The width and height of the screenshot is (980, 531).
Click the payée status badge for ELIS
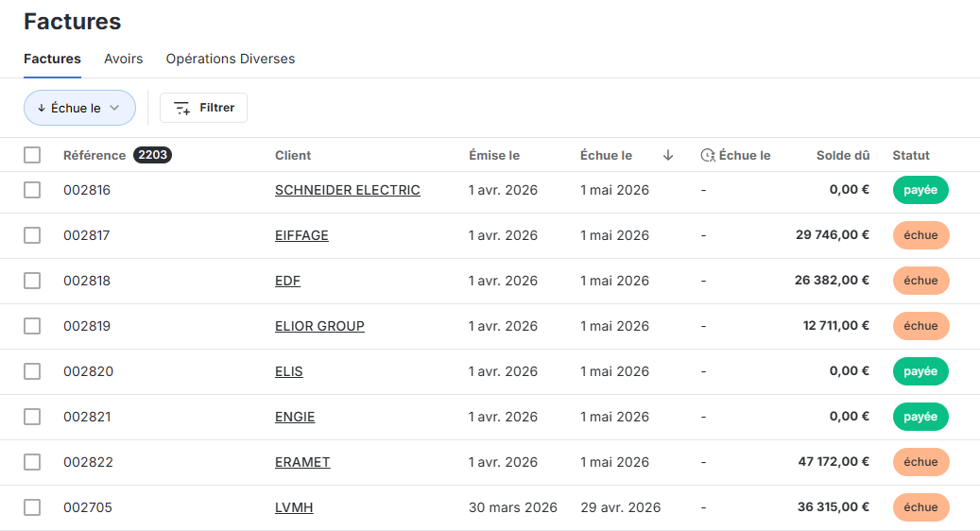tap(920, 371)
